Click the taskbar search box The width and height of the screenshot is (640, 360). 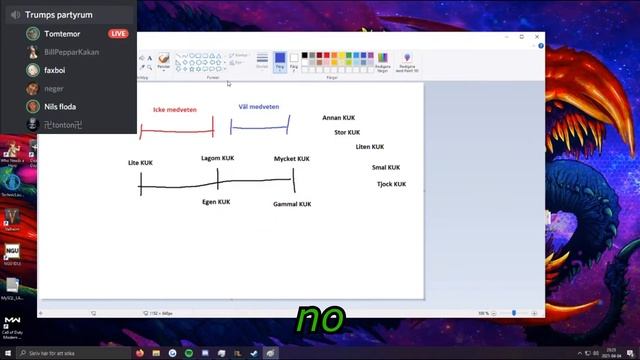click(x=73, y=353)
